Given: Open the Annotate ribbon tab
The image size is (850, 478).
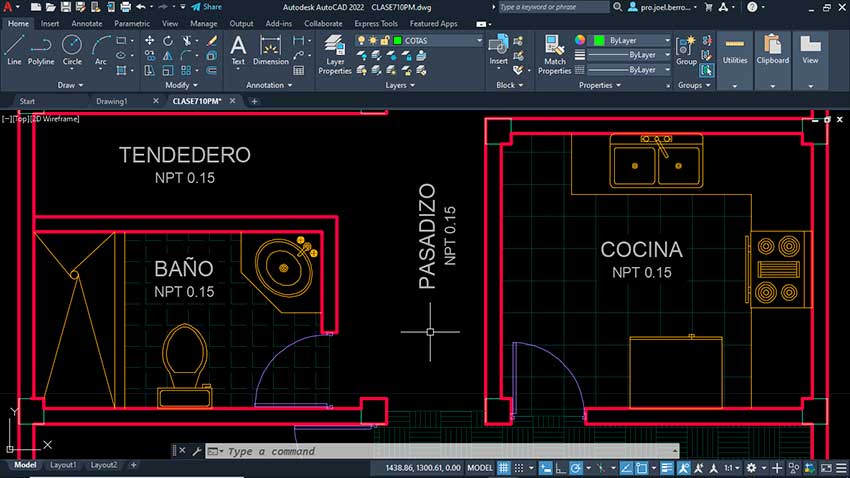Looking at the screenshot, I should 87,23.
